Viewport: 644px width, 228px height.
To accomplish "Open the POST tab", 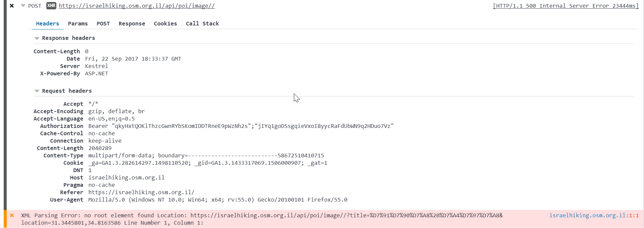I will click(103, 23).
